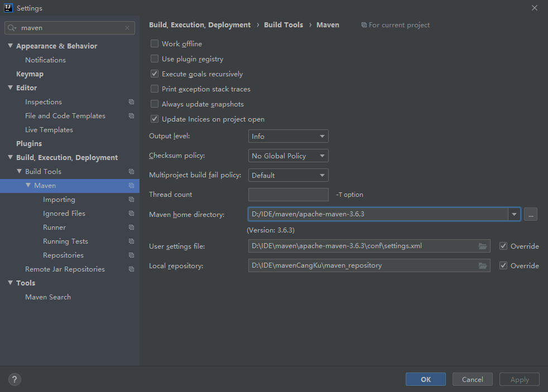Open help via question mark icon
This screenshot has width=548, height=392.
click(15, 379)
